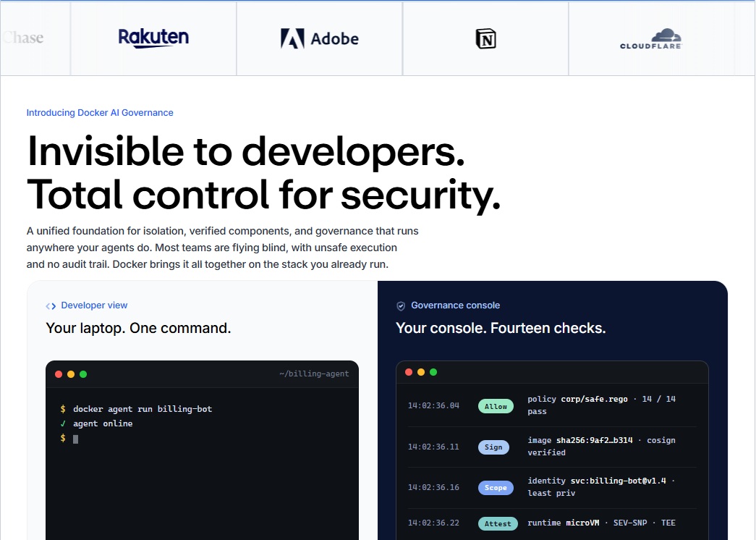Screen dimensions: 756x540
Task: Click the Sign badge
Action: click(493, 447)
